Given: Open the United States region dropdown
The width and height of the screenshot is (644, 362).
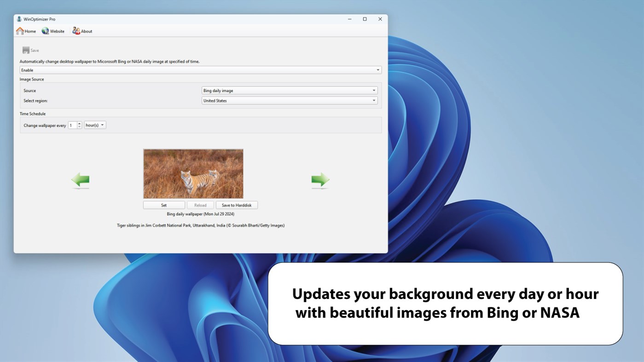Looking at the screenshot, I should [290, 100].
